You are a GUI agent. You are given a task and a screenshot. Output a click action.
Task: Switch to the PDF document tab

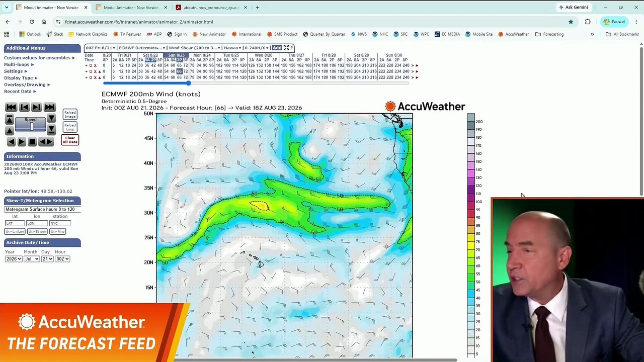click(x=211, y=8)
